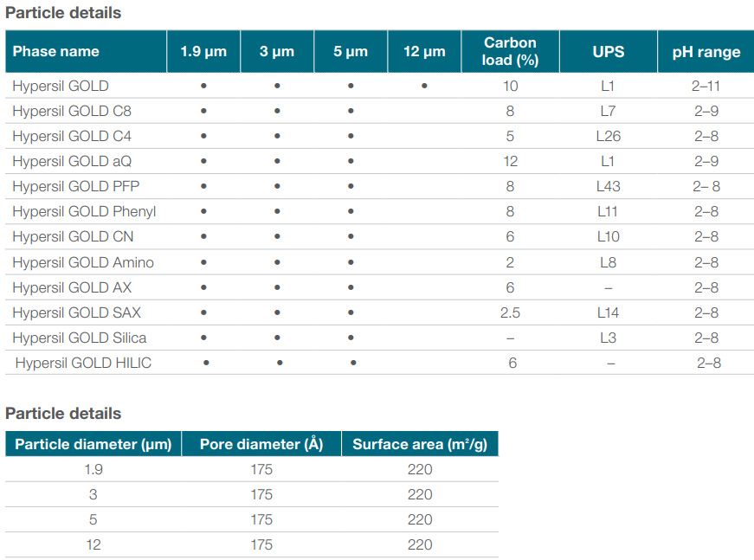This screenshot has width=754, height=560.
Task: Click pore diameter 175 for particle diameter 5
Action: [261, 519]
